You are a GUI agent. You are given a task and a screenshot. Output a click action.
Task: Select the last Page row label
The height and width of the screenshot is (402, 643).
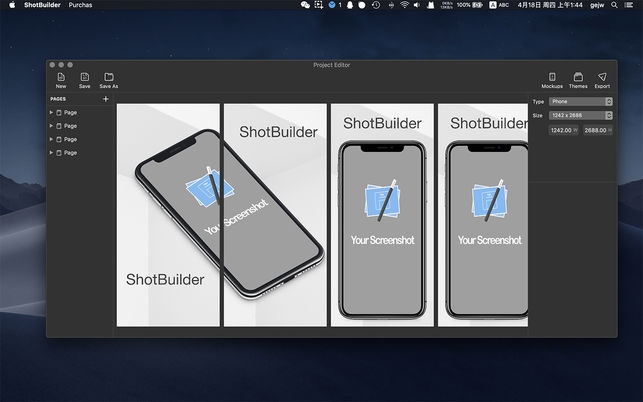tap(70, 153)
